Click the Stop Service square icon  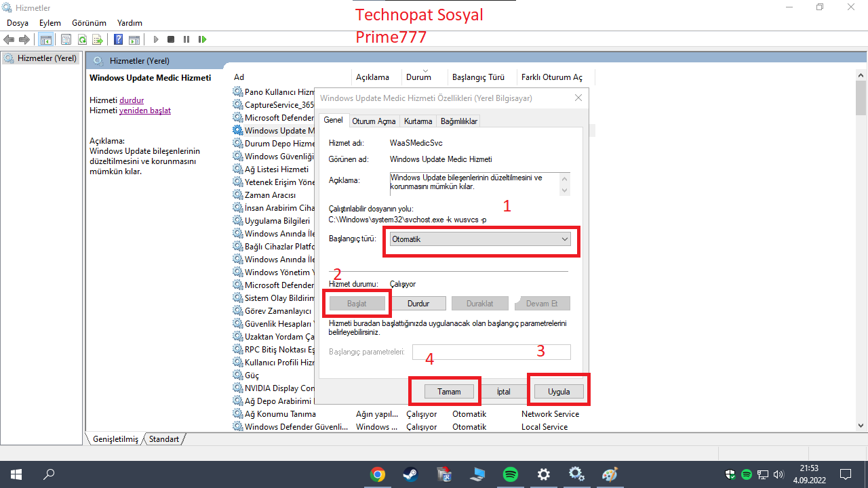171,39
